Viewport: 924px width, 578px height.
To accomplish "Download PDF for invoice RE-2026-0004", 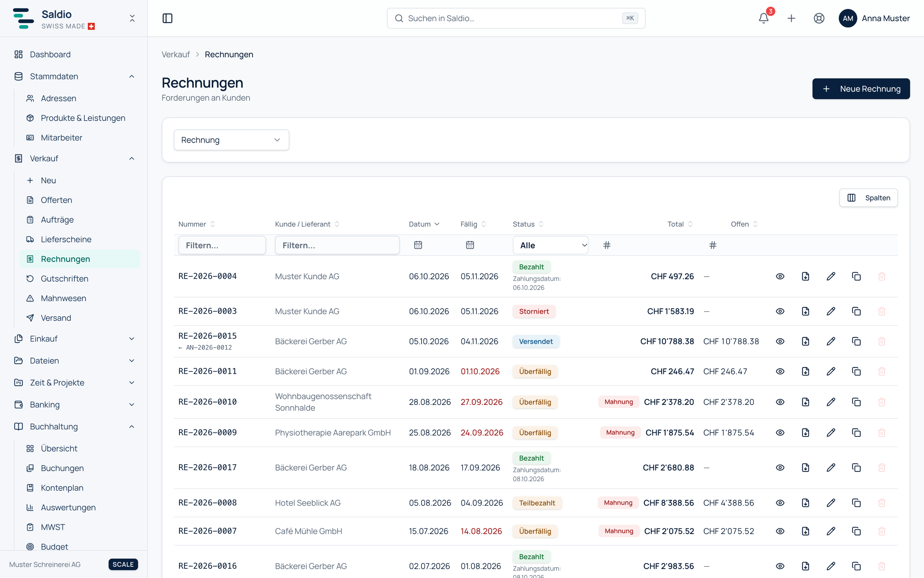I will (805, 276).
